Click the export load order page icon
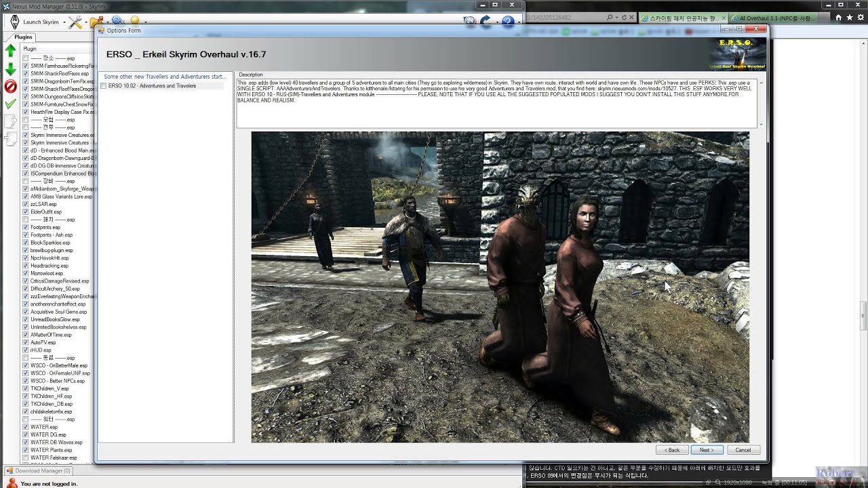 10,122
